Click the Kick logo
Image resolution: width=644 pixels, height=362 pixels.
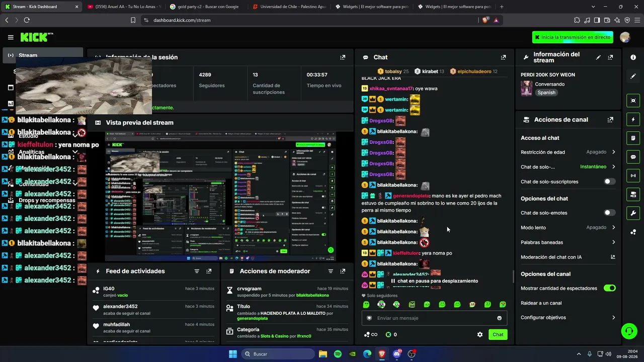click(37, 37)
